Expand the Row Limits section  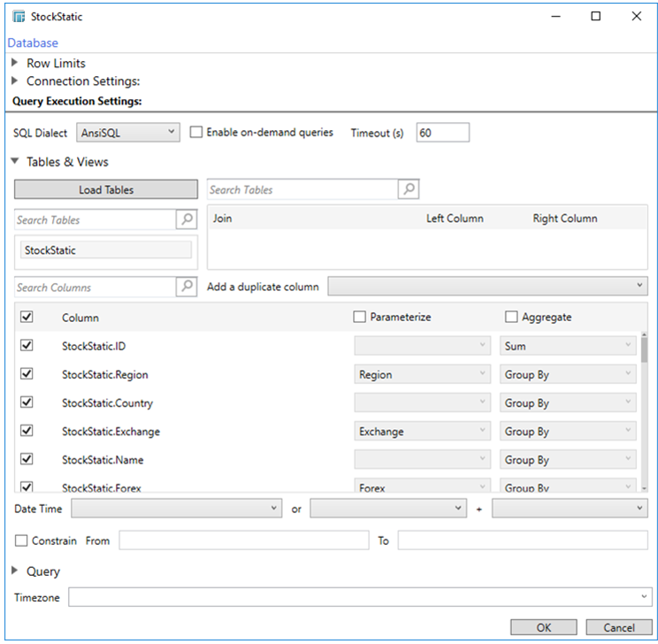[15, 64]
